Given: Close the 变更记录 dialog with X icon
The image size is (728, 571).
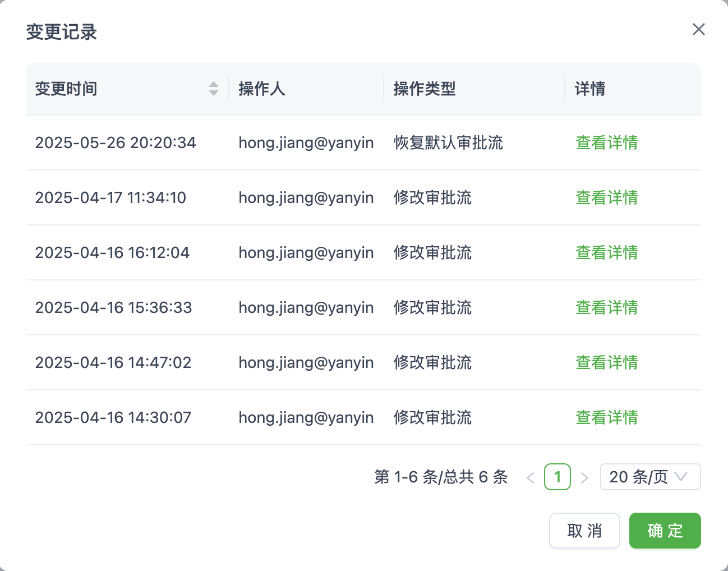Looking at the screenshot, I should click(698, 29).
